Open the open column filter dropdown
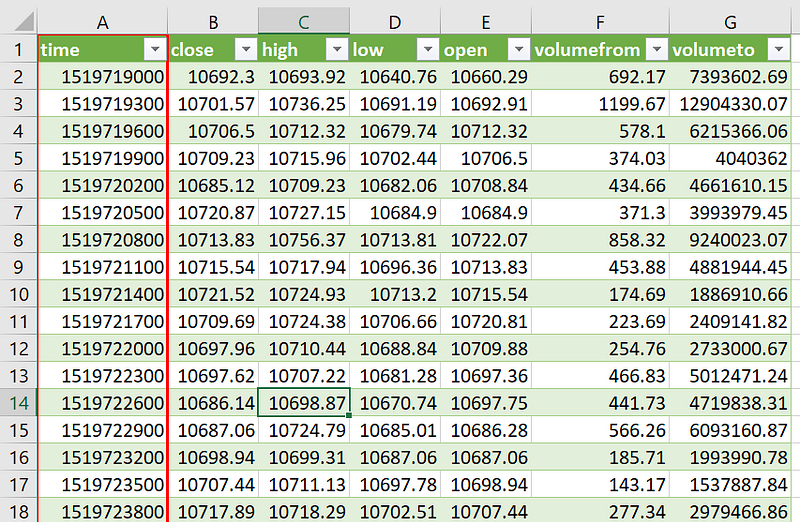 [x=518, y=49]
